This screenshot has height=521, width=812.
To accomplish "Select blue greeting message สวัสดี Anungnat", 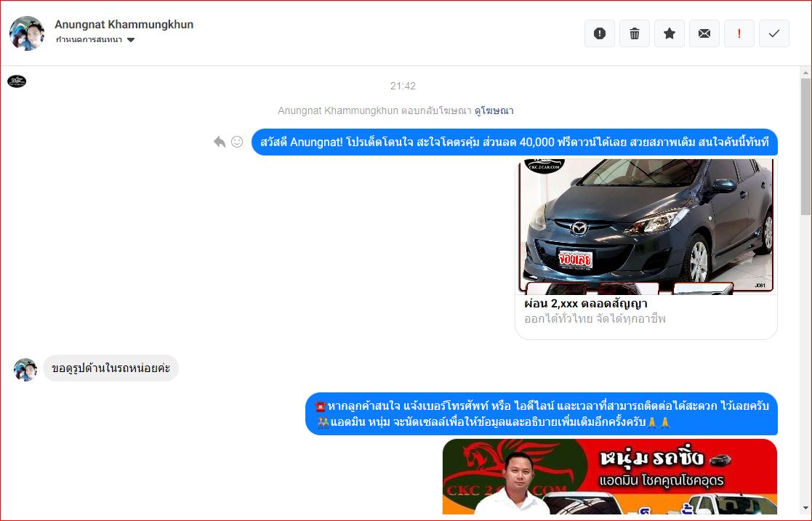I will click(514, 142).
